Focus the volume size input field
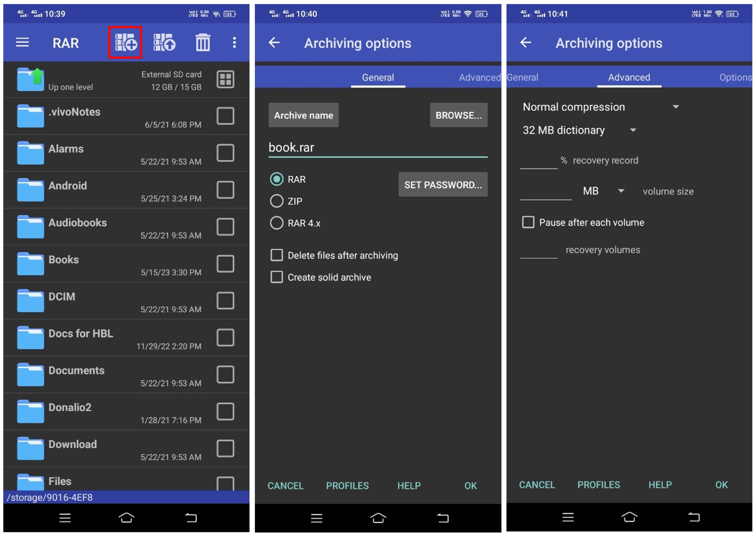The height and width of the screenshot is (534, 756). coord(546,191)
